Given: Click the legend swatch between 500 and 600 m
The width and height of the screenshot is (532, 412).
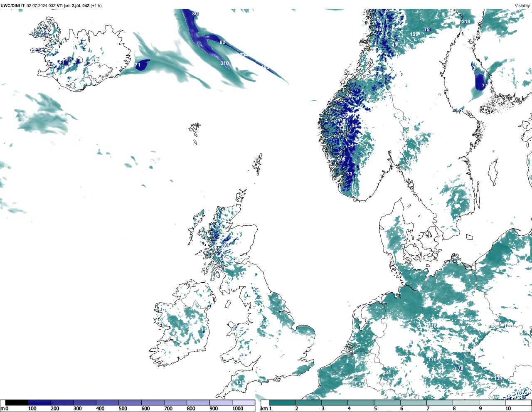Looking at the screenshot, I should [130, 402].
